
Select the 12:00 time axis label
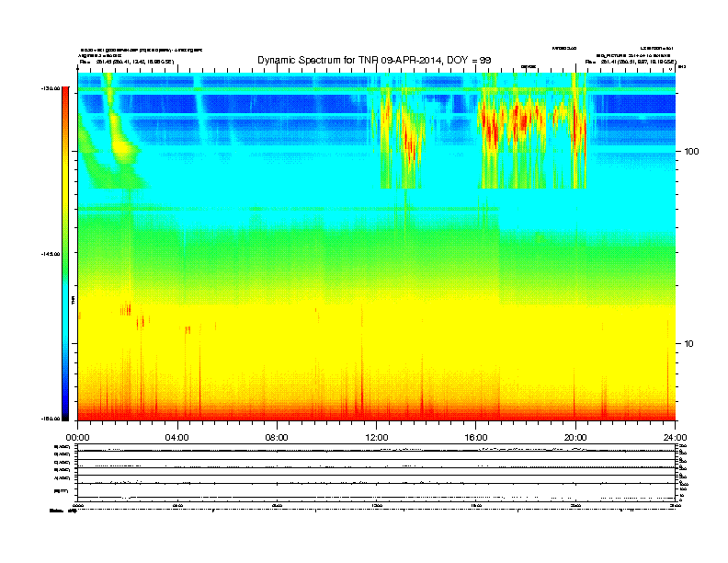click(x=377, y=438)
